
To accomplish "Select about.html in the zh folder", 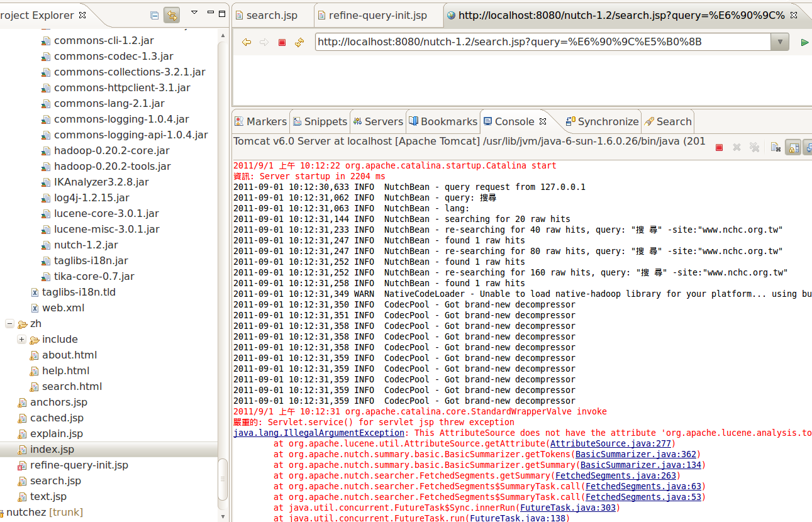I will 69,355.
